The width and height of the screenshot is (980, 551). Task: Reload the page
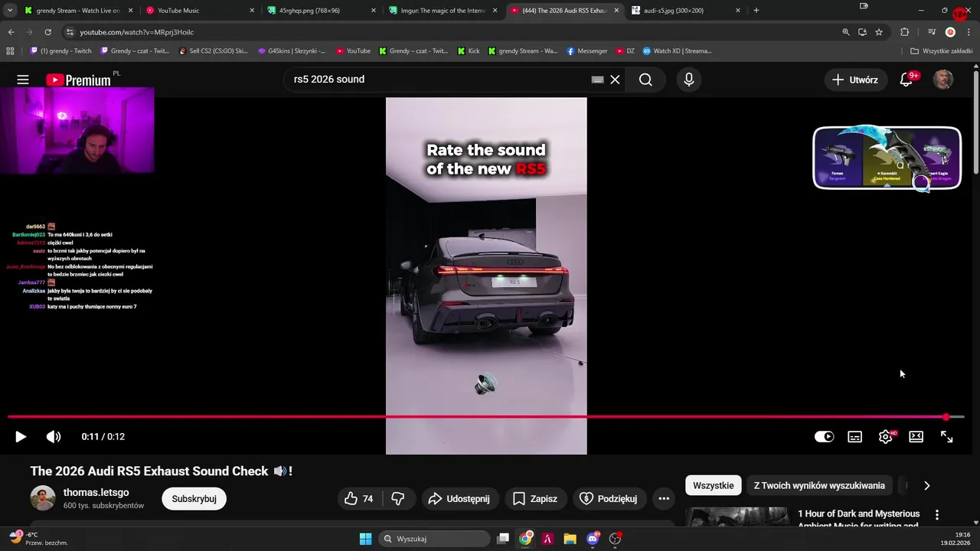[x=47, y=32]
